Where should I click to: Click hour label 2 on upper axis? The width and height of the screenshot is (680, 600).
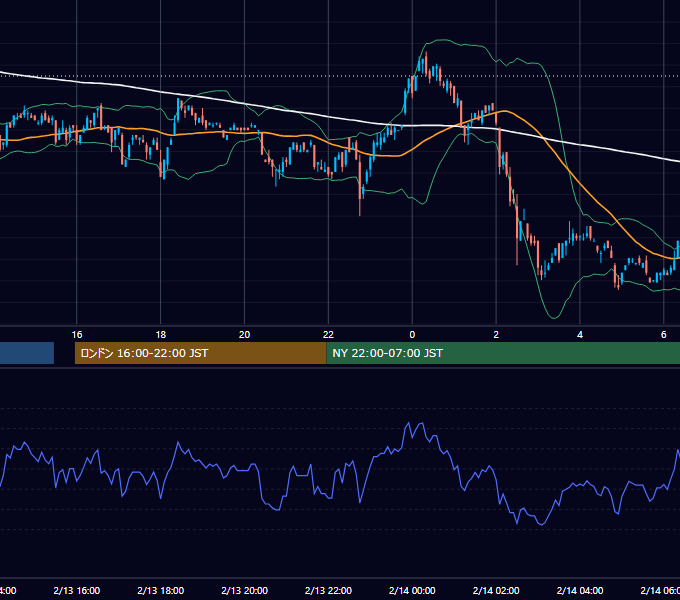pyautogui.click(x=496, y=335)
